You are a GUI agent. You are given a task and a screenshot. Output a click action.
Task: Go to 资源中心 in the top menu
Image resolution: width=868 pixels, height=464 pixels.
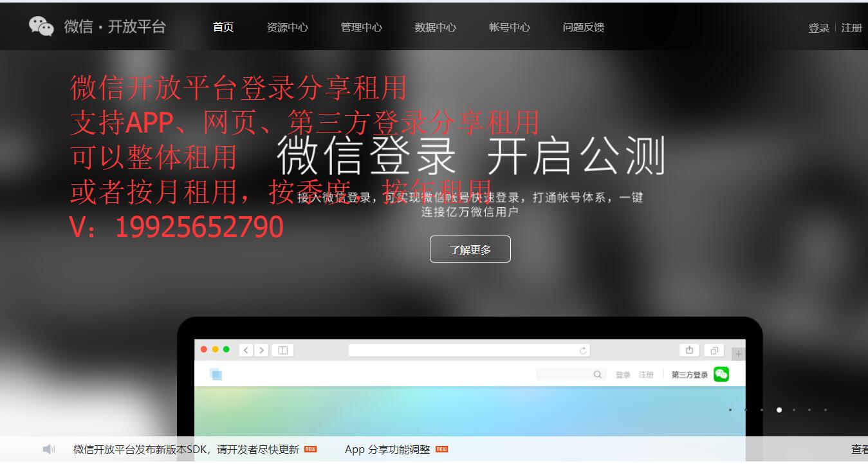pos(287,27)
